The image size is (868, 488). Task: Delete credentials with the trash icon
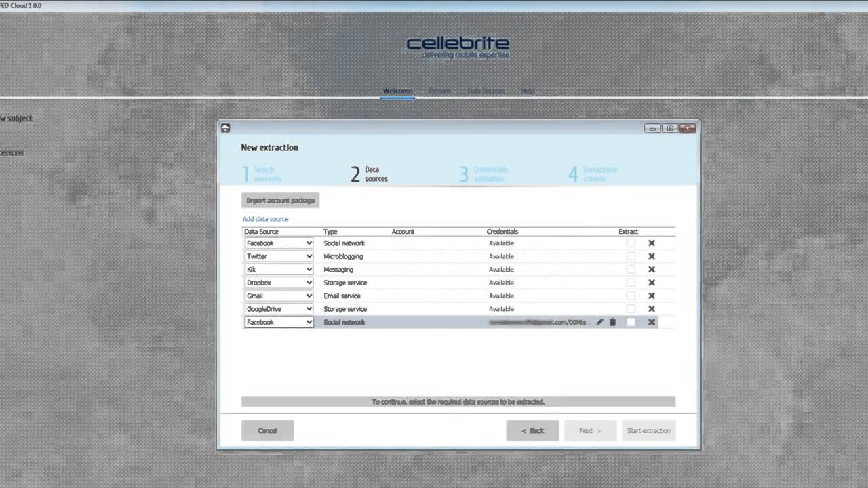pyautogui.click(x=612, y=322)
